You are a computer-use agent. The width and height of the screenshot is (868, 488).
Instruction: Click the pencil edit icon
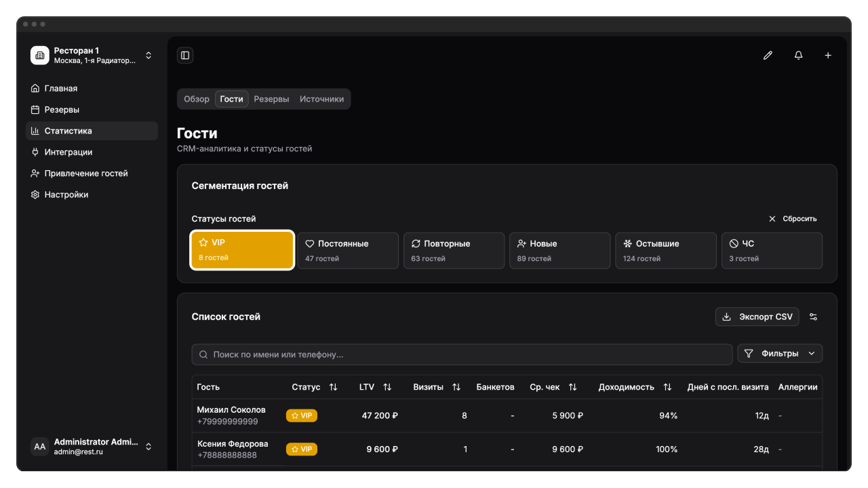(768, 56)
